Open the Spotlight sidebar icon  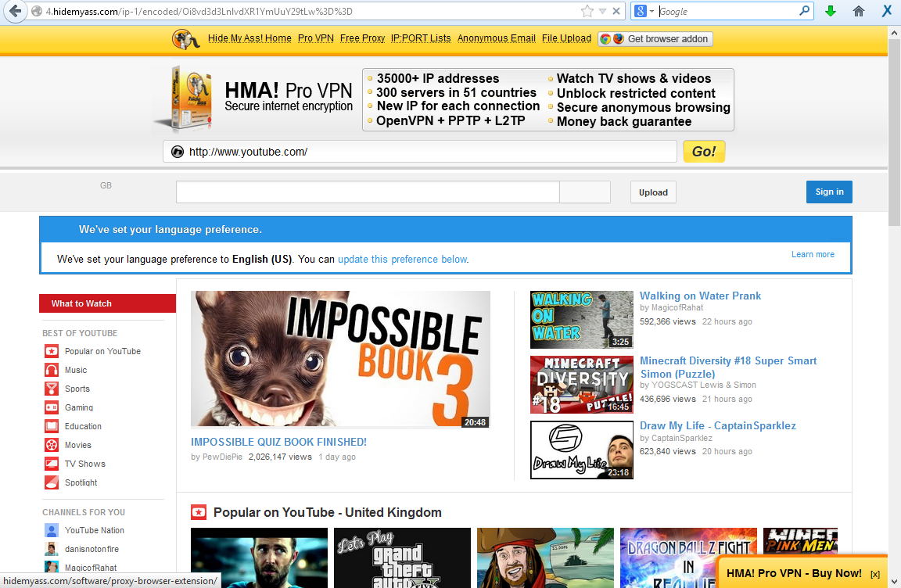coord(52,482)
